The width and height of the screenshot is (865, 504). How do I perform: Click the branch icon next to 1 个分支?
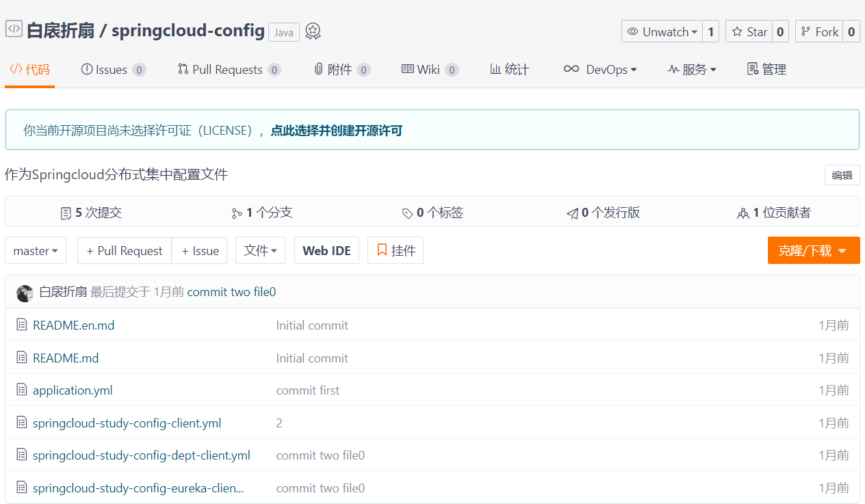tap(237, 213)
